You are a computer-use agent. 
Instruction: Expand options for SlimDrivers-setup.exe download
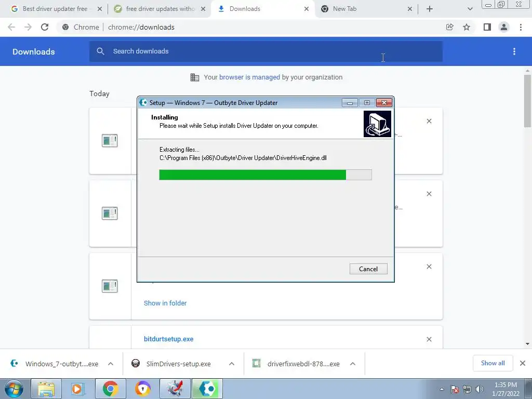(232, 364)
